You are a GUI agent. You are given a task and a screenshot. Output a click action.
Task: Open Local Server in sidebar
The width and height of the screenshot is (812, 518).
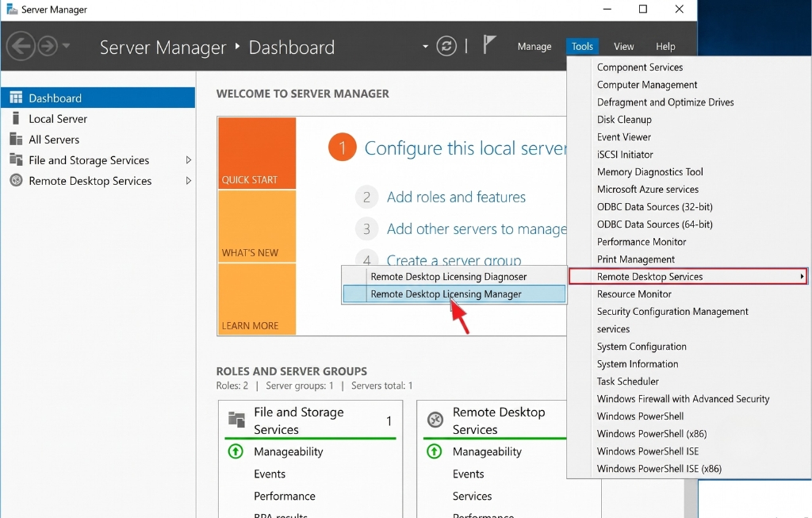click(57, 119)
